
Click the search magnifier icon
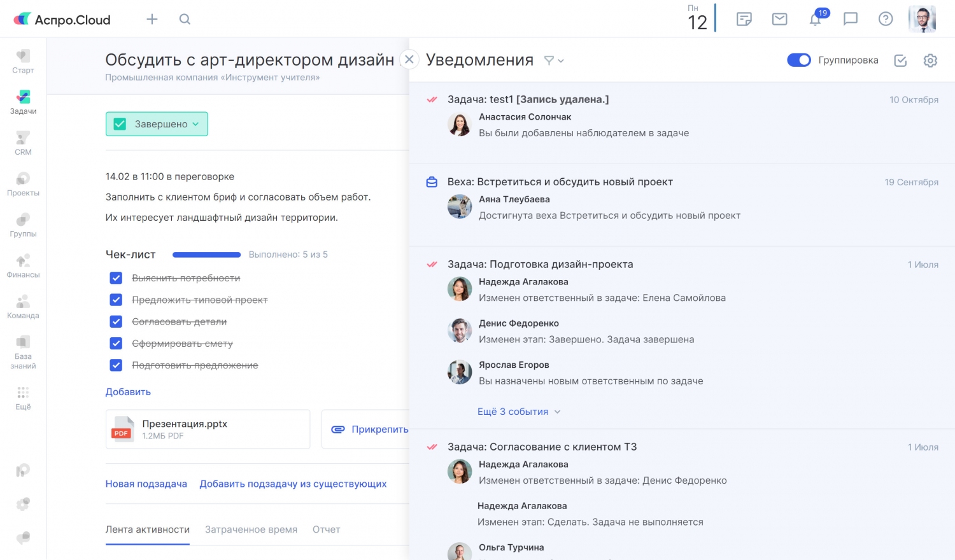185,19
